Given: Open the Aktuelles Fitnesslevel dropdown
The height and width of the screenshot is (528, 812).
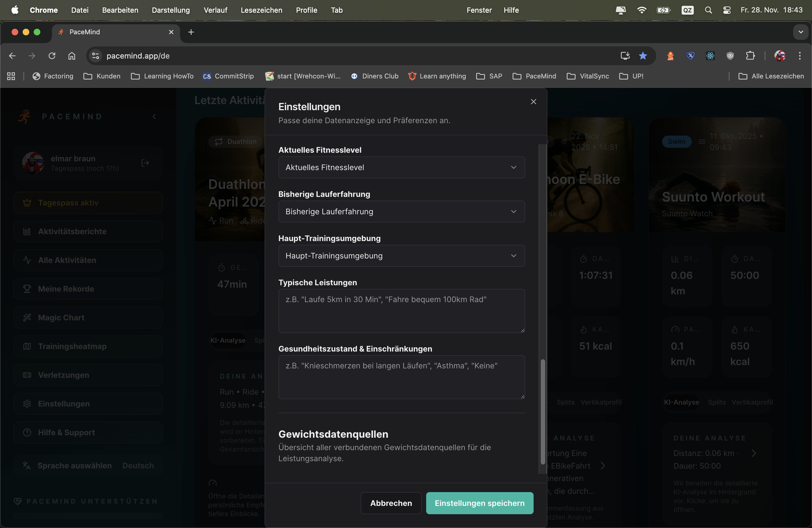Looking at the screenshot, I should (401, 167).
